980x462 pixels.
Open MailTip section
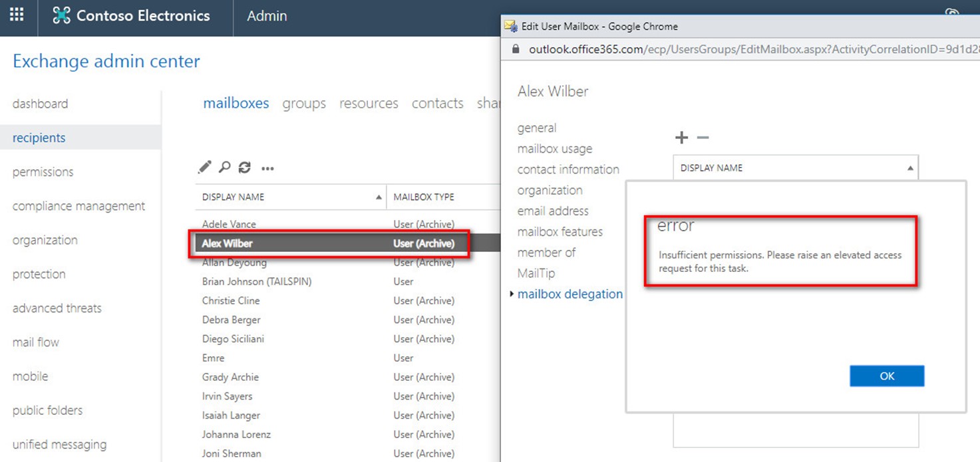click(536, 273)
